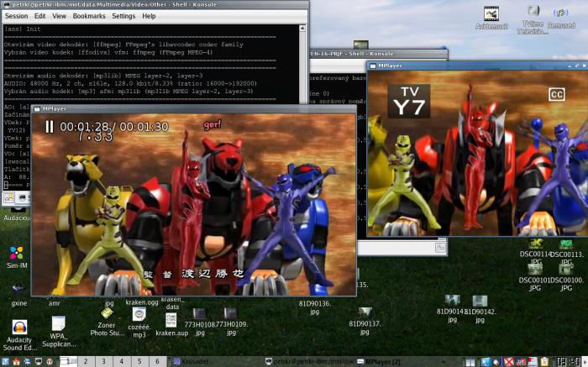
Task: Switch to virtual desktop 6
Action: click(157, 361)
